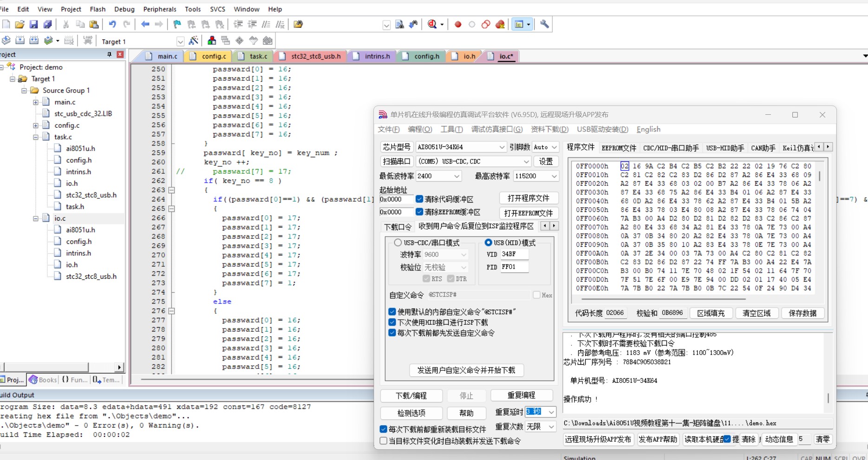Start debug session with magnifier d icon

click(x=432, y=24)
